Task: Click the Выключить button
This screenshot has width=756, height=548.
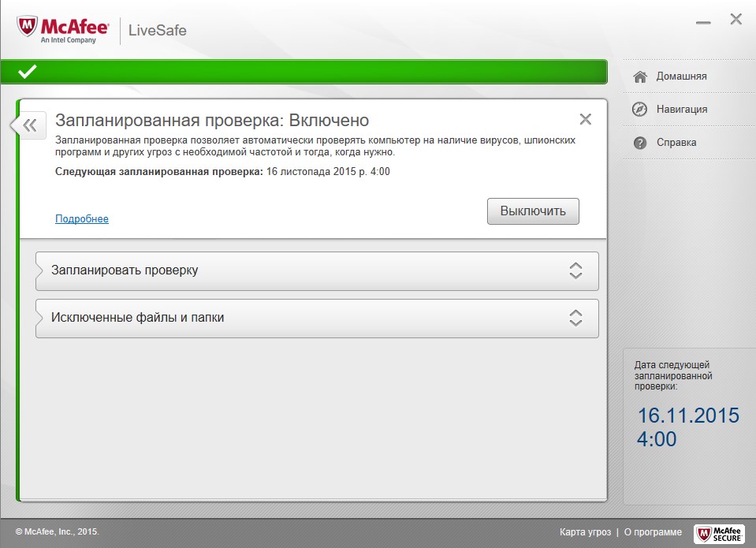Action: (533, 211)
